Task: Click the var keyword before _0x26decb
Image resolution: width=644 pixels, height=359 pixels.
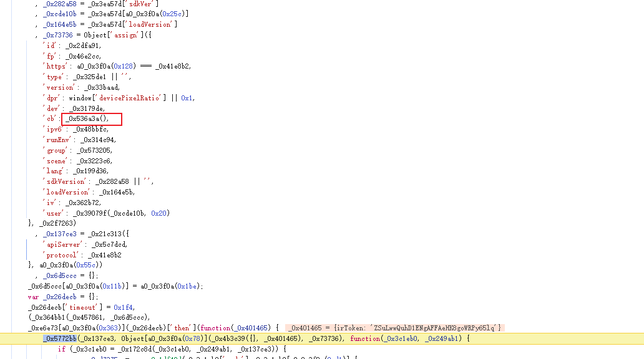Action: (x=32, y=297)
